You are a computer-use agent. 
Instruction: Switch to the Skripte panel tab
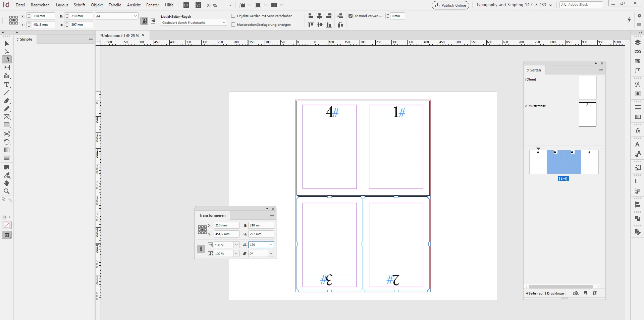click(26, 39)
